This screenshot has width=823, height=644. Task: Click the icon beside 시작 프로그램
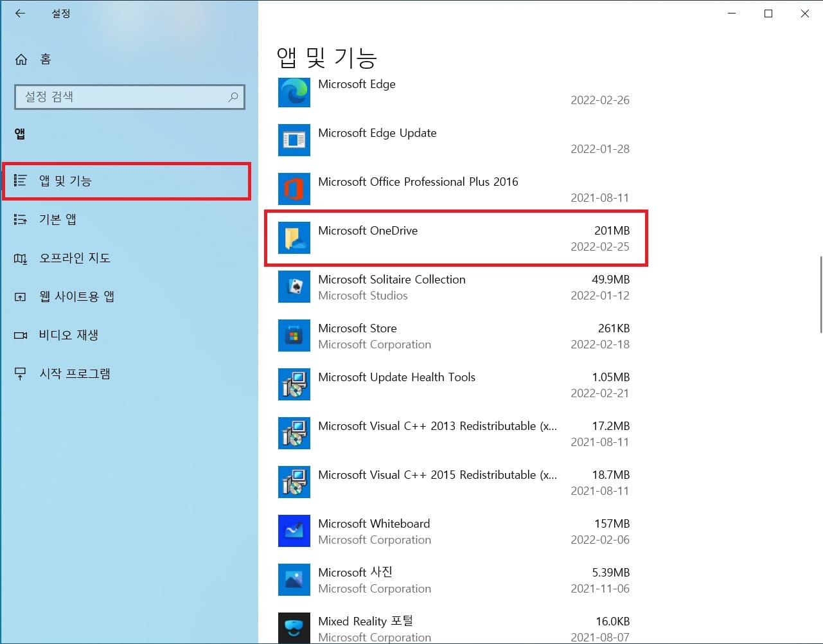click(x=21, y=374)
